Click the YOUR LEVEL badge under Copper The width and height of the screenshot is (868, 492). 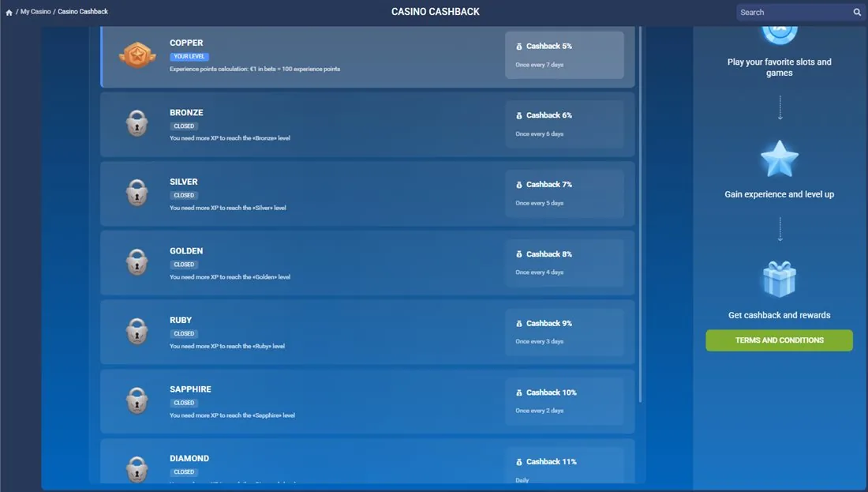pyautogui.click(x=189, y=57)
